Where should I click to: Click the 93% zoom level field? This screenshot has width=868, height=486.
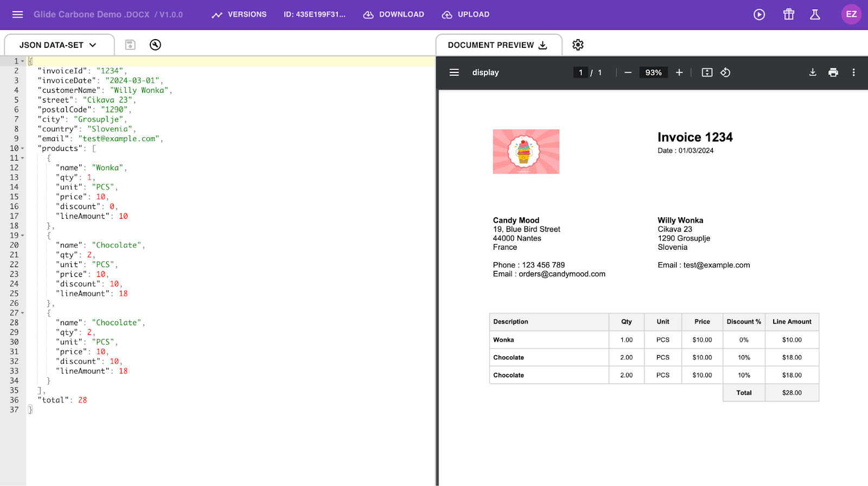(x=653, y=73)
